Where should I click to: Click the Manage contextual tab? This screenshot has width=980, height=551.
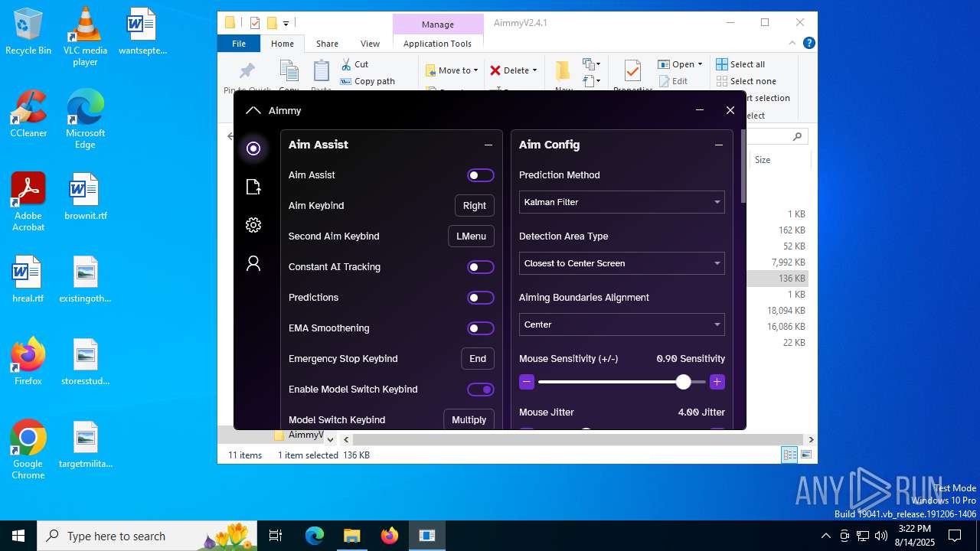tap(438, 24)
